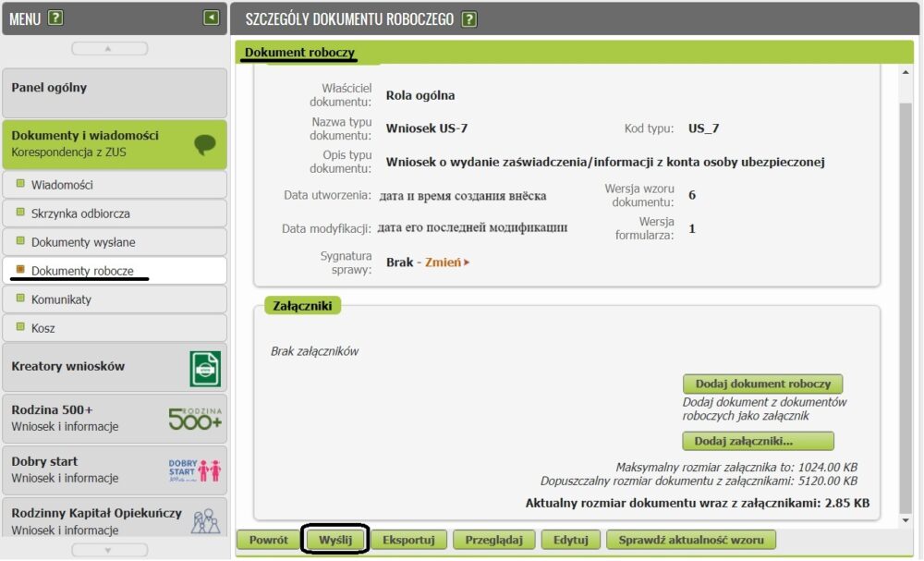Click the Dobry start logo icon
The image size is (924, 561).
click(x=195, y=470)
